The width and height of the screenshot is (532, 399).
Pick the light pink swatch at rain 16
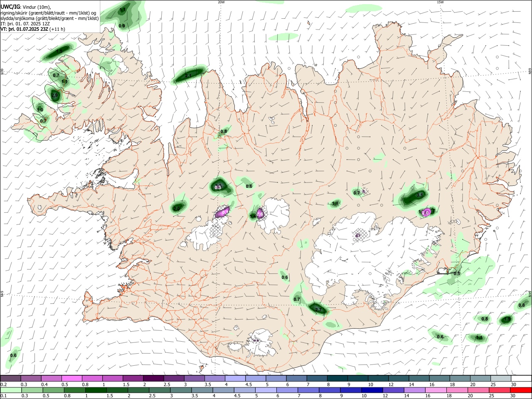tap(436, 390)
